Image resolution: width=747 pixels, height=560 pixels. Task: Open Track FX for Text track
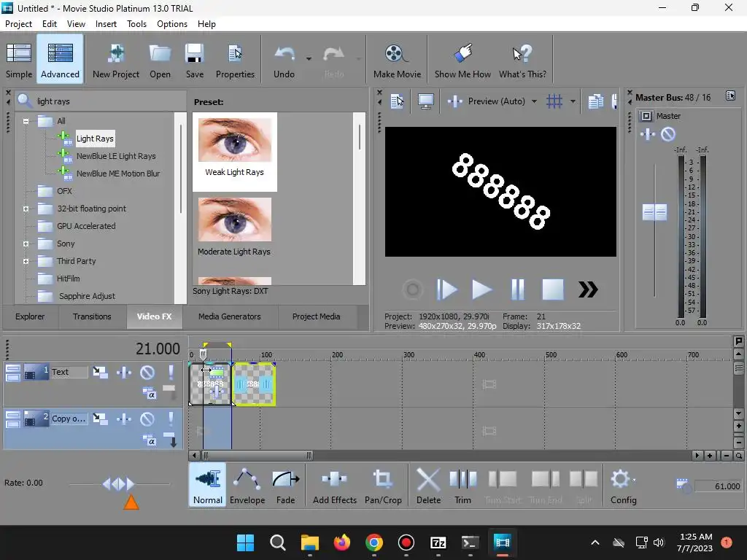click(124, 373)
